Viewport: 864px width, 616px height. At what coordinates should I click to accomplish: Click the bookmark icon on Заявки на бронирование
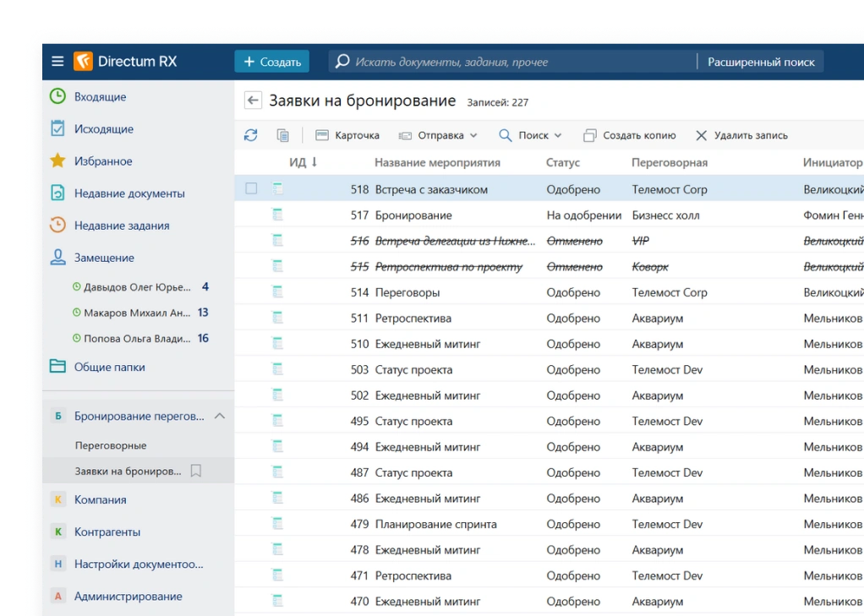click(x=196, y=472)
